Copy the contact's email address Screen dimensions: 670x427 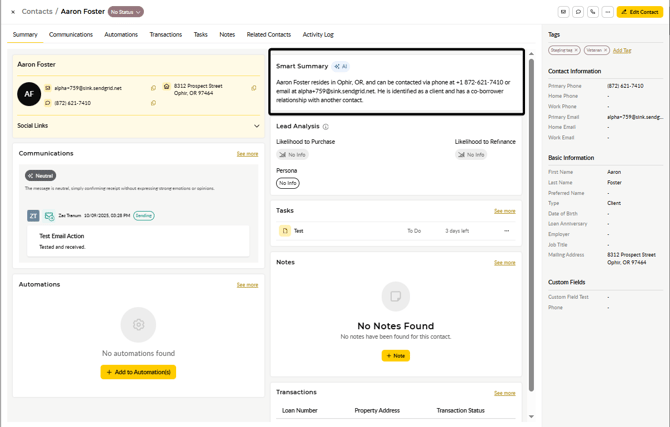point(153,88)
